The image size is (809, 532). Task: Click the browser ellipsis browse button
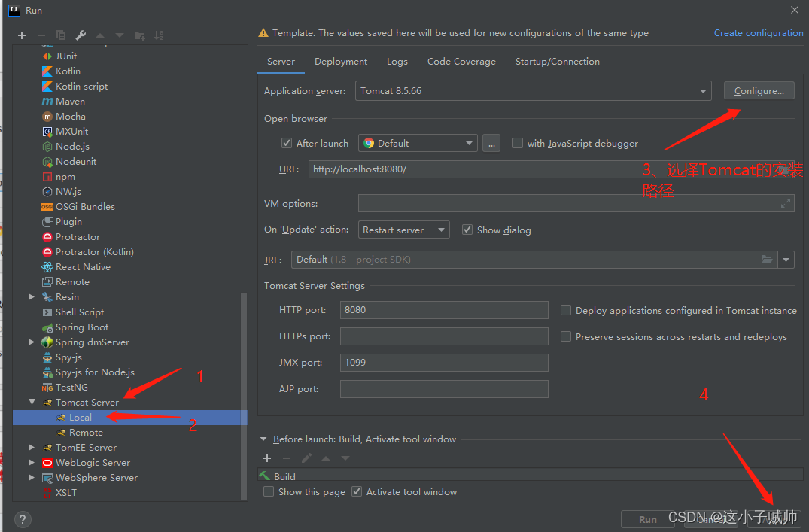click(x=491, y=143)
